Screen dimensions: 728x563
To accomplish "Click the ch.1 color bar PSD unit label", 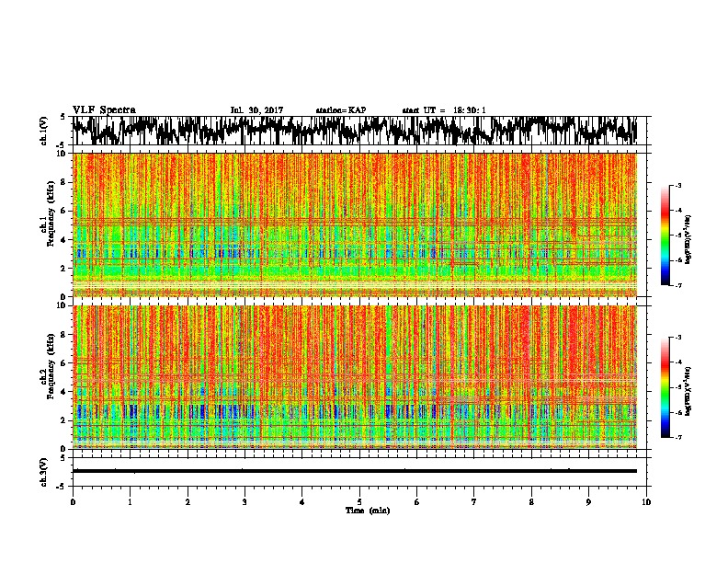I will [688, 239].
